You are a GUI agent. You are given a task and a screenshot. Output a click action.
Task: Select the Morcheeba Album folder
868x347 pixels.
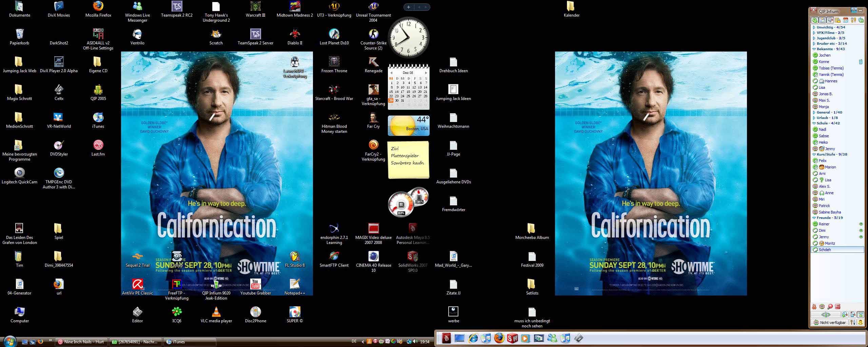click(x=532, y=232)
